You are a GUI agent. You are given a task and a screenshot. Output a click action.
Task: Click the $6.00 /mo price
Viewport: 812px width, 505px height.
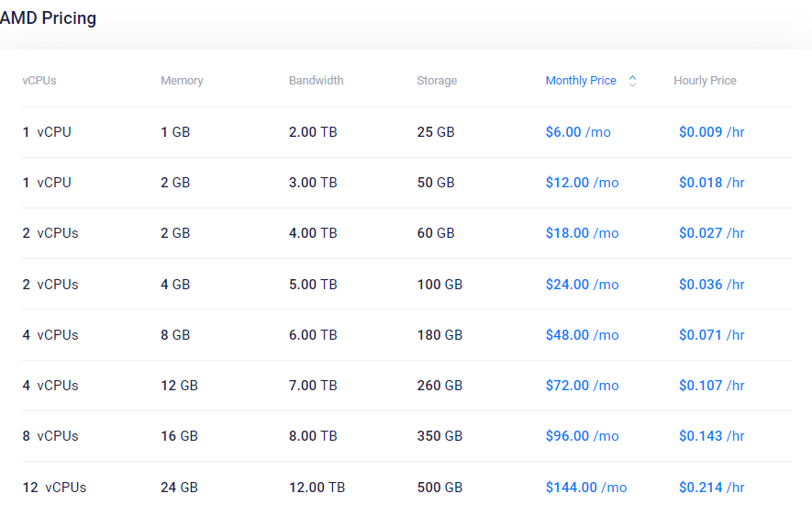[578, 132]
